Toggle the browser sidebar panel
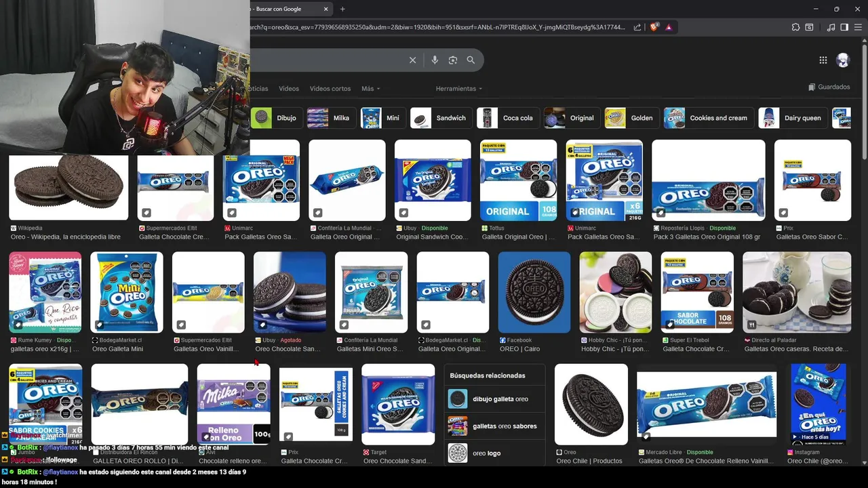The width and height of the screenshot is (868, 488). (844, 27)
